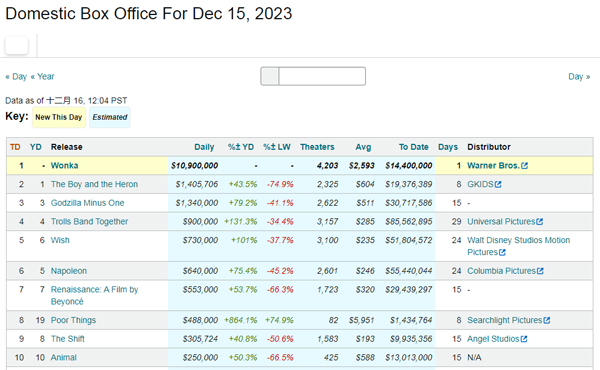This screenshot has height=370, width=600.
Task: Click the Domestic Box Office page heading
Action: (x=149, y=14)
